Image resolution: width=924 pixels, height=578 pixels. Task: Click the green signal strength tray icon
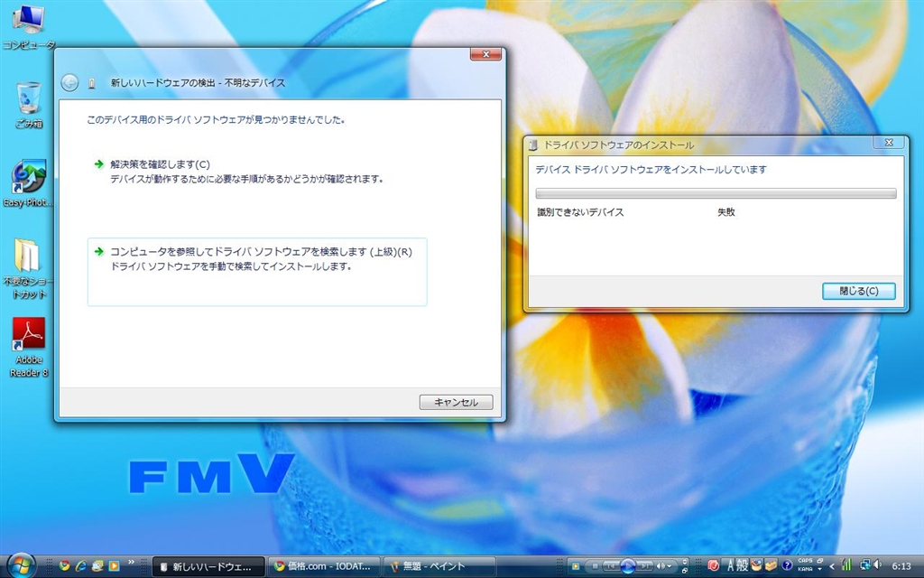pyautogui.click(x=846, y=565)
